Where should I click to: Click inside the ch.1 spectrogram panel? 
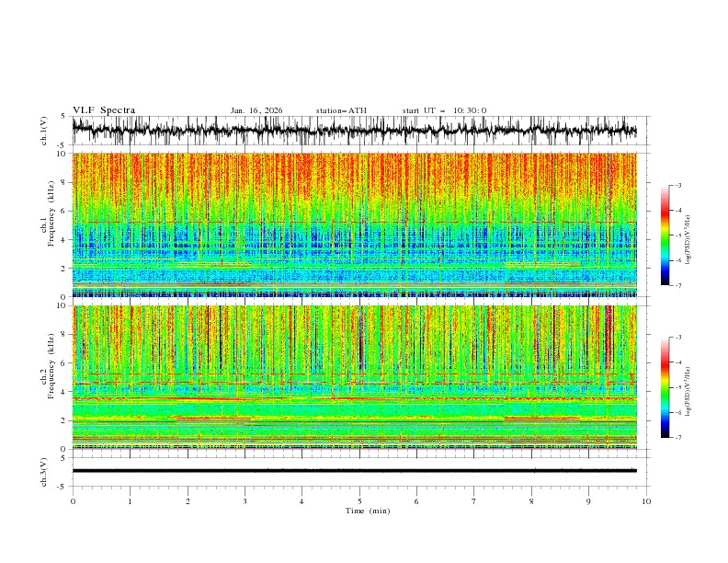[354, 224]
